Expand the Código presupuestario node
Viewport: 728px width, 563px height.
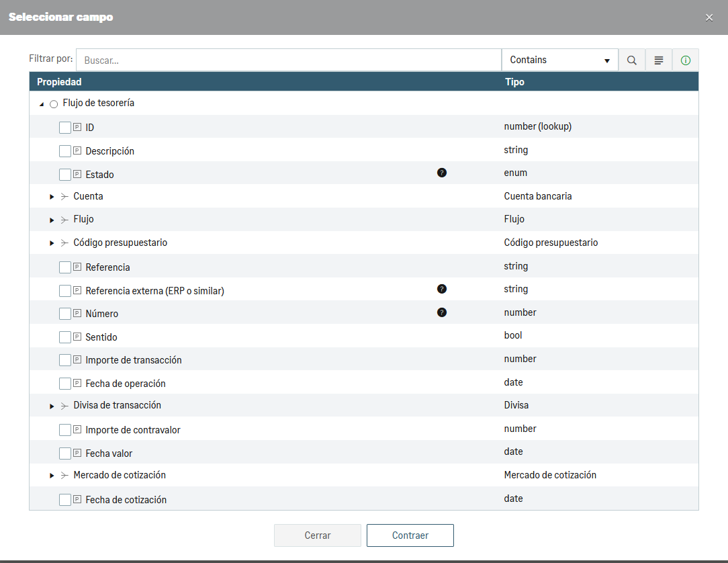(52, 243)
